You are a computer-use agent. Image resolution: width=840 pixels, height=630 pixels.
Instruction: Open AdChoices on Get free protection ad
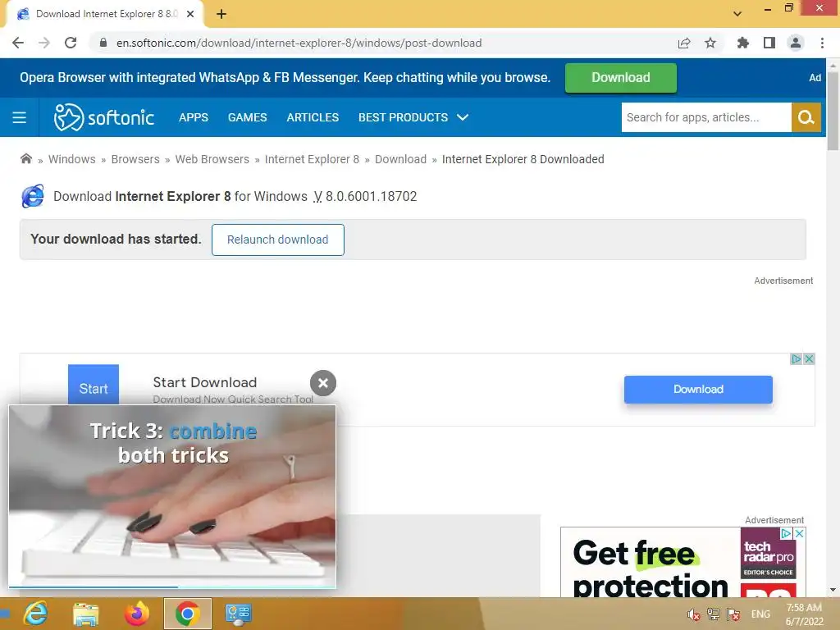click(786, 533)
